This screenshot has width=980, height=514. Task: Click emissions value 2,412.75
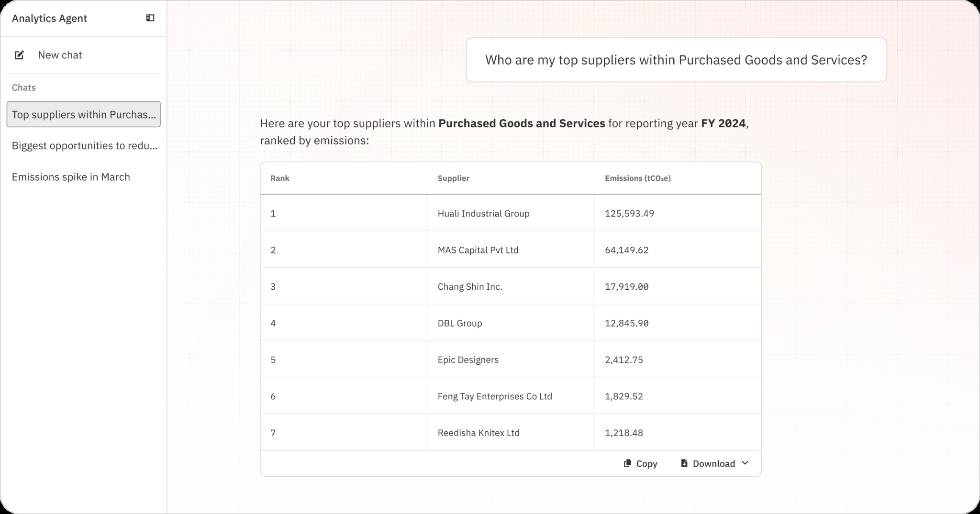(624, 360)
